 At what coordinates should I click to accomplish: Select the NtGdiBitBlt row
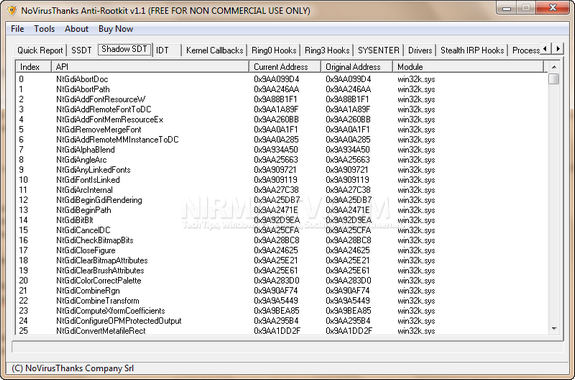point(281,220)
